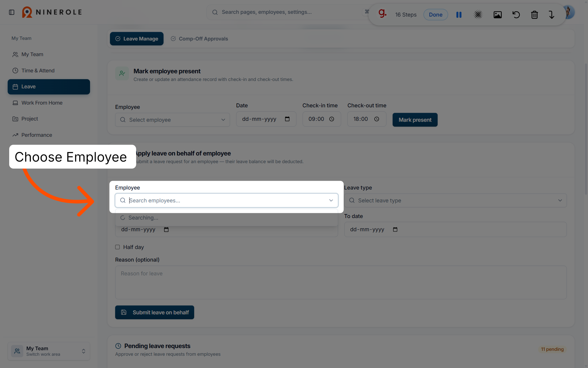Open Time & Attend in the sidebar
Screen dimensions: 588x368
[x=49, y=71]
